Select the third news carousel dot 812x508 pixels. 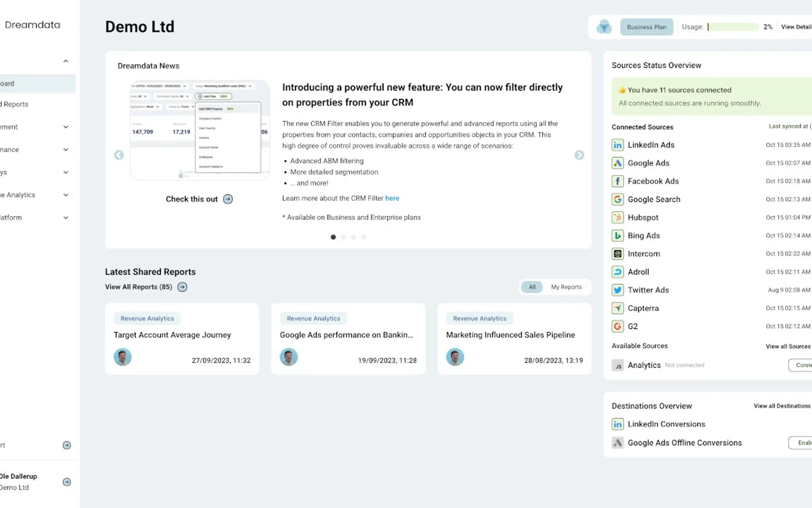353,237
